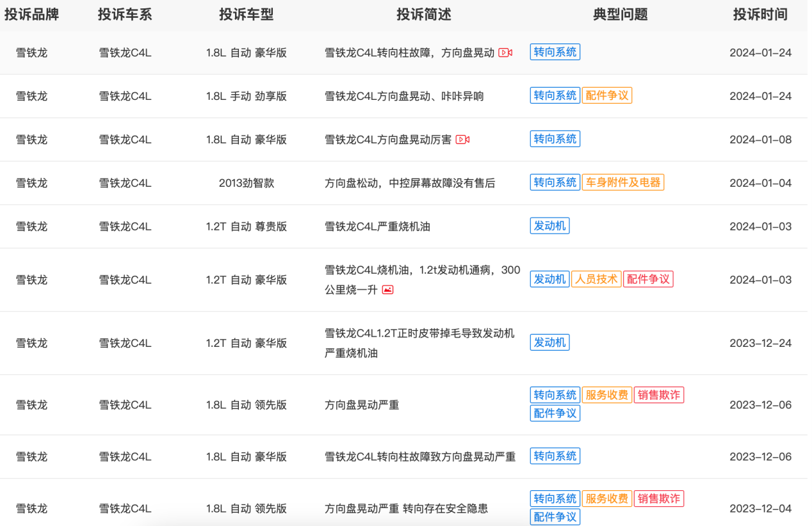Viewport: 812px width, 526px height.
Task: Click 1.2T 自动 豪华版 in 2023-12-24 row
Action: [247, 343]
